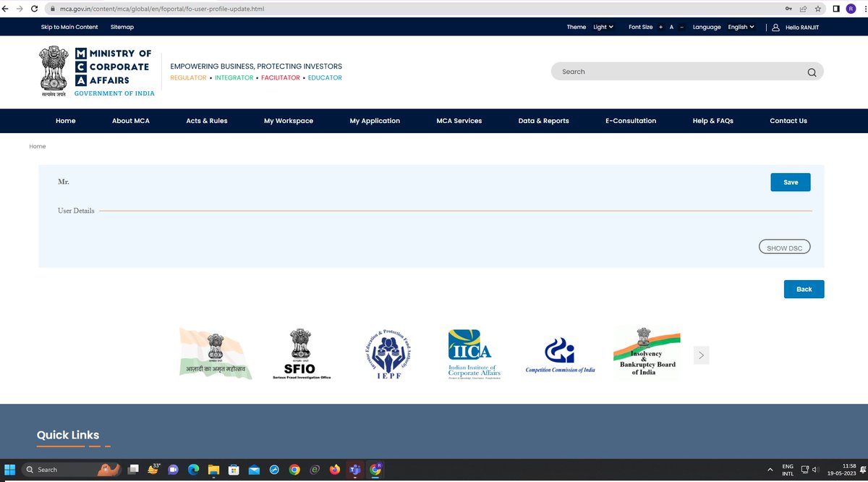This screenshot has width=868, height=482.
Task: Click the Home breadcrumb link
Action: pos(38,146)
